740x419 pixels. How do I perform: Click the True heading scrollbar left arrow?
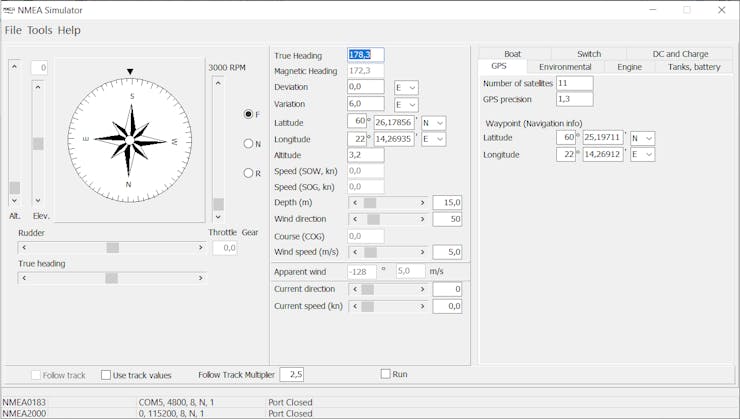[24, 278]
